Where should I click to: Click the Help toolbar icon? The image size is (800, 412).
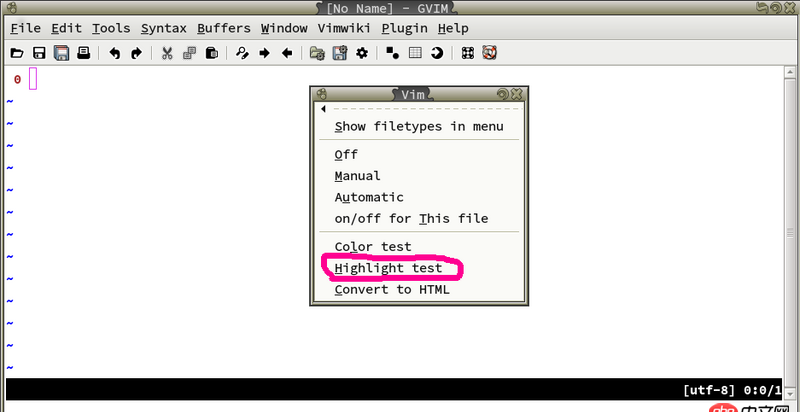coord(467,53)
